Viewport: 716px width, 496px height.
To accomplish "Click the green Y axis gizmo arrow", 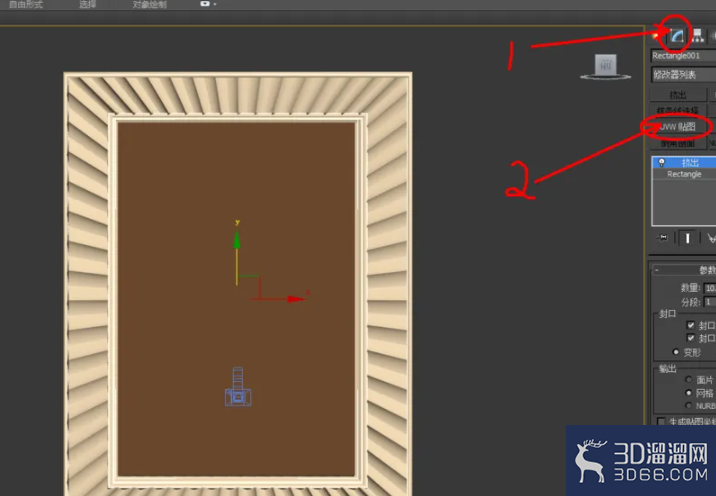I will (237, 240).
